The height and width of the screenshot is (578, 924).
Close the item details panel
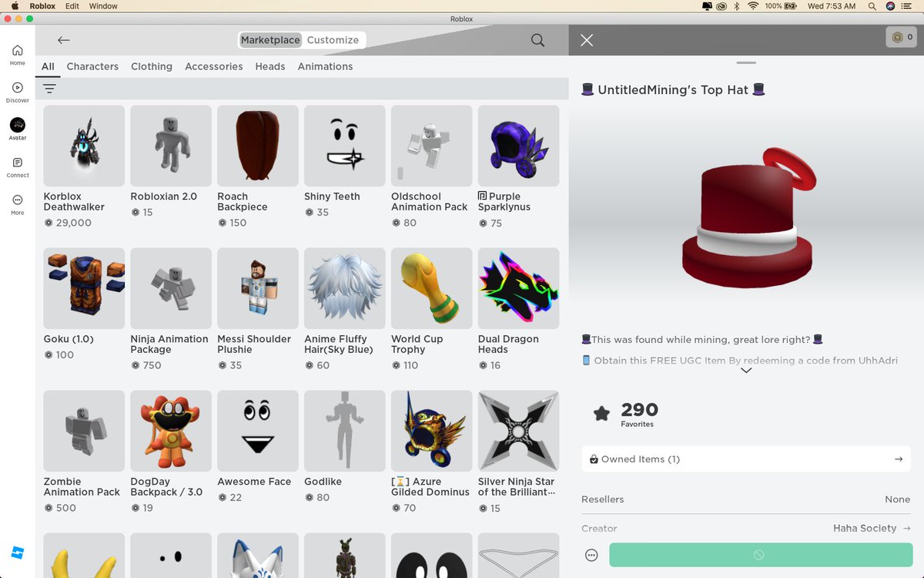click(587, 40)
